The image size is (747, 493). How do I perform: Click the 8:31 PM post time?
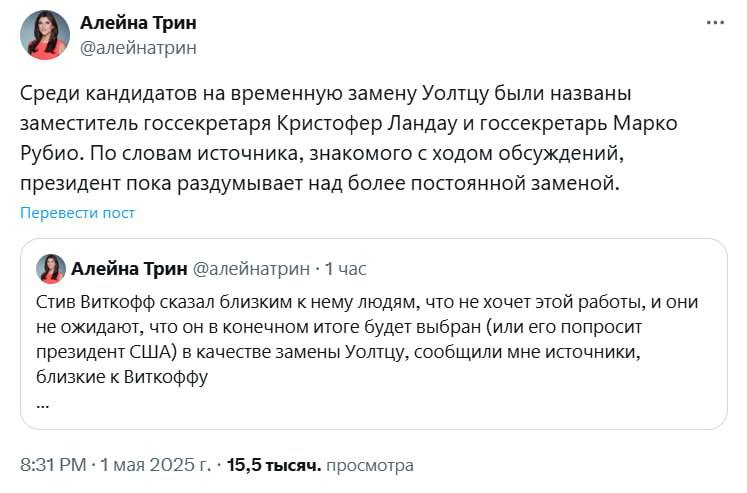click(x=53, y=465)
